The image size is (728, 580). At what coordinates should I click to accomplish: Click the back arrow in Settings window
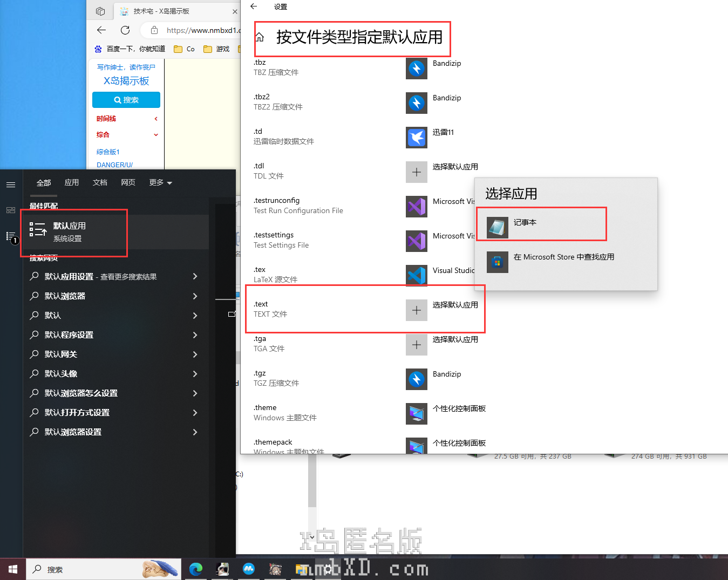[x=254, y=6]
